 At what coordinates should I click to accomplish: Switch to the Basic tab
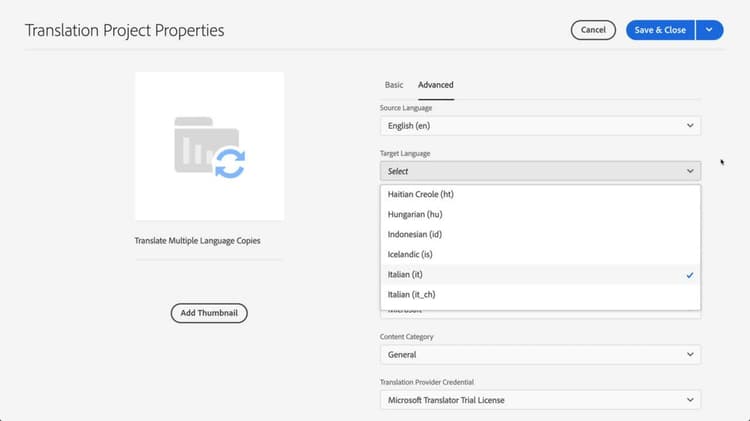pyautogui.click(x=394, y=85)
